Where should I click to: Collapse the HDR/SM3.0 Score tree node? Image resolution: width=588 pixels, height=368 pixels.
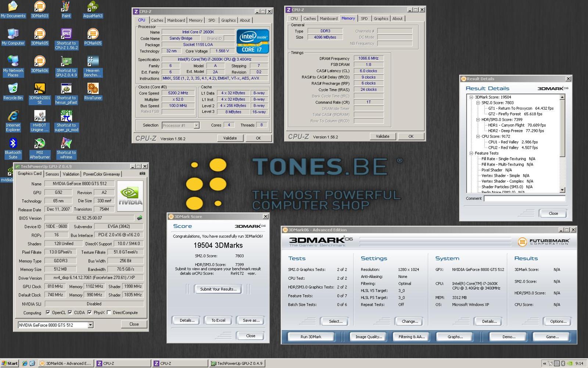coord(478,120)
